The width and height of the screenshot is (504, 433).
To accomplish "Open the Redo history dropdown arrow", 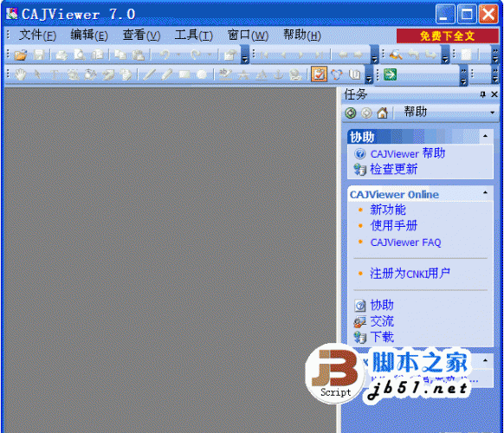I will click(210, 55).
